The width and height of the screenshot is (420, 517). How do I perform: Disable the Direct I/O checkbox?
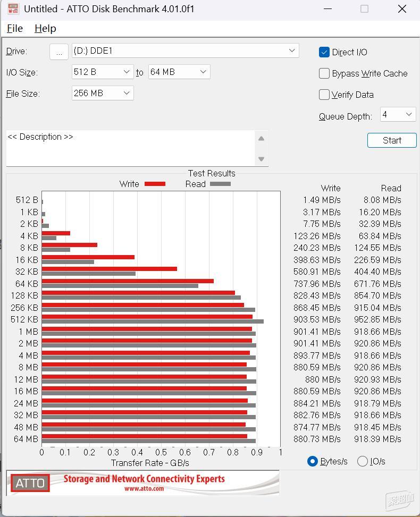[324, 52]
